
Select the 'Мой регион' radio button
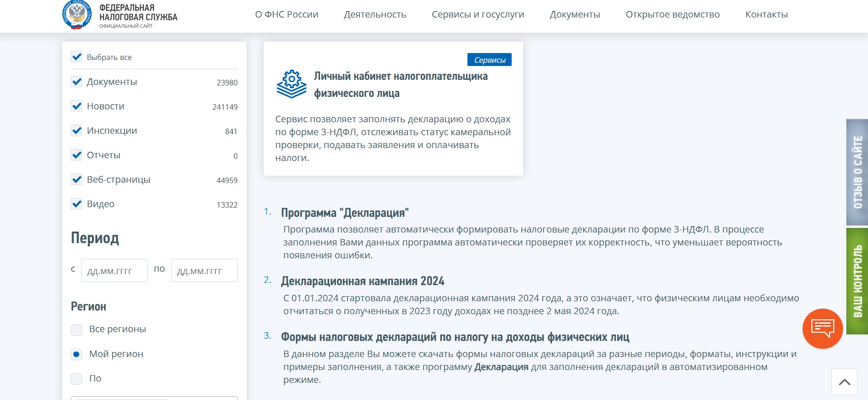pos(77,354)
